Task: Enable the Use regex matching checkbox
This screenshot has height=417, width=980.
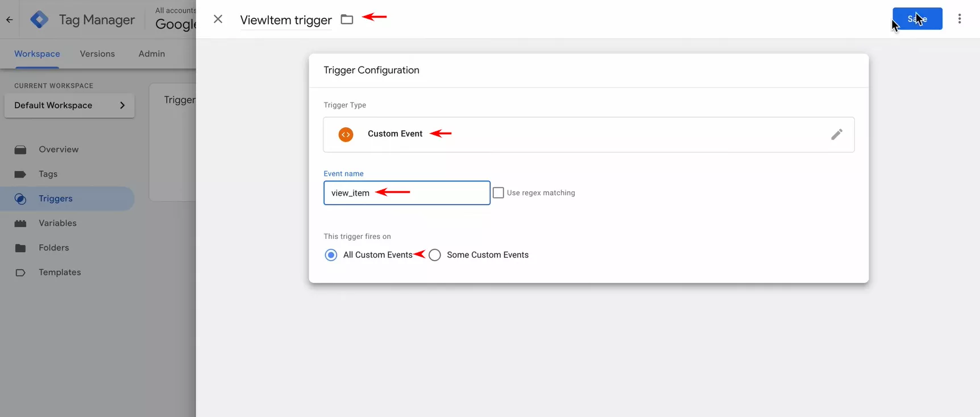Action: [x=499, y=193]
